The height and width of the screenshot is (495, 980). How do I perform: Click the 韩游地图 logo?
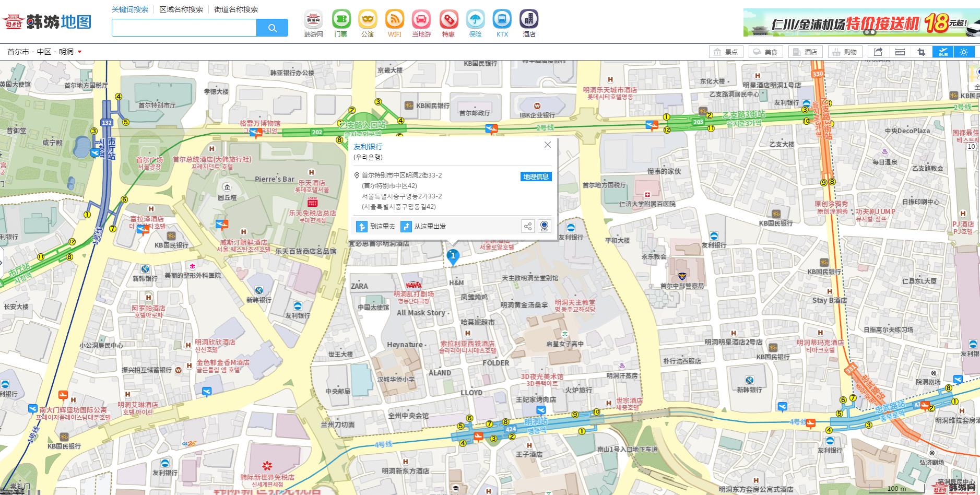pyautogui.click(x=48, y=22)
